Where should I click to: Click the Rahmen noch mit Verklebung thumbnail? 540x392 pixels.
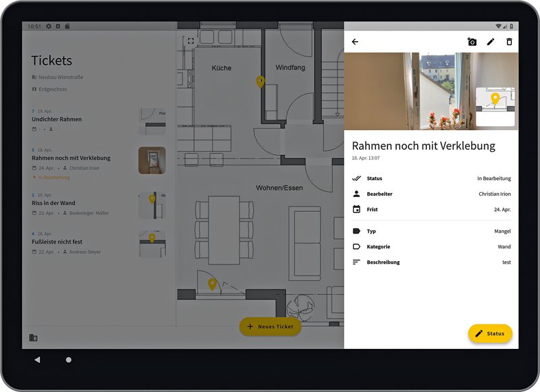pos(152,161)
